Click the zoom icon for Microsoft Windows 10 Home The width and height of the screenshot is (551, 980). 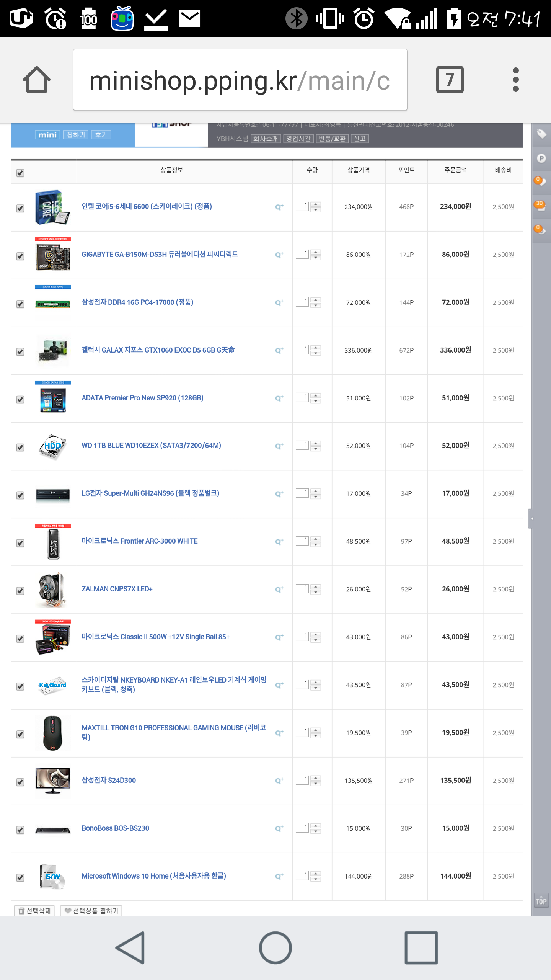coord(279,876)
